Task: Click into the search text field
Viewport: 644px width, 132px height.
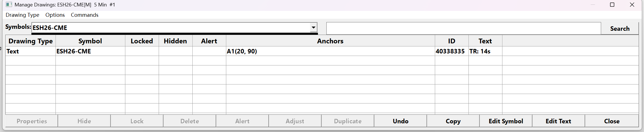Action: coord(463,28)
